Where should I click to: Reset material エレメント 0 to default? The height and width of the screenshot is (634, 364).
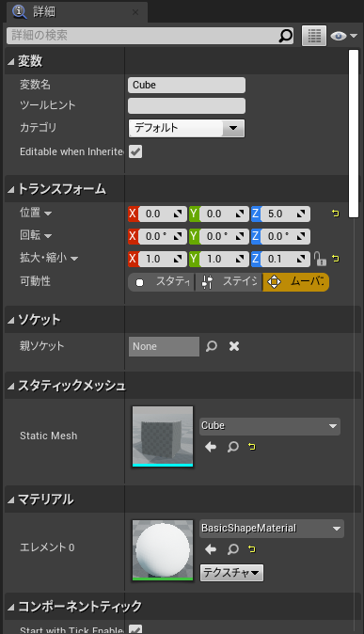[x=252, y=549]
